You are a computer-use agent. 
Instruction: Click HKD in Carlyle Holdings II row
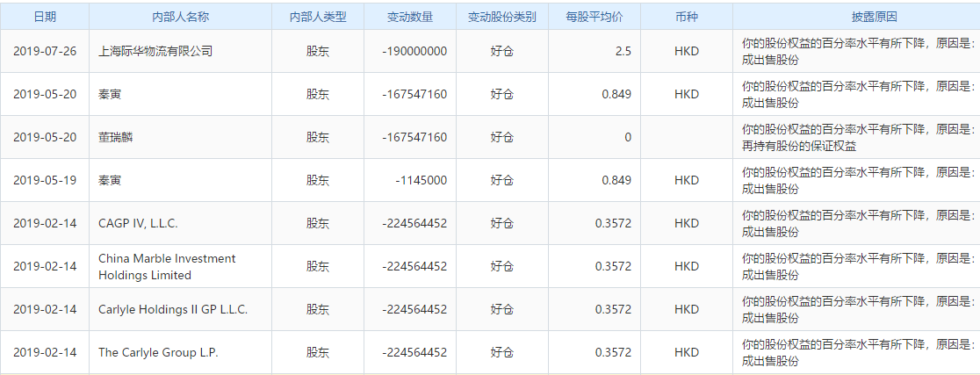(x=686, y=309)
